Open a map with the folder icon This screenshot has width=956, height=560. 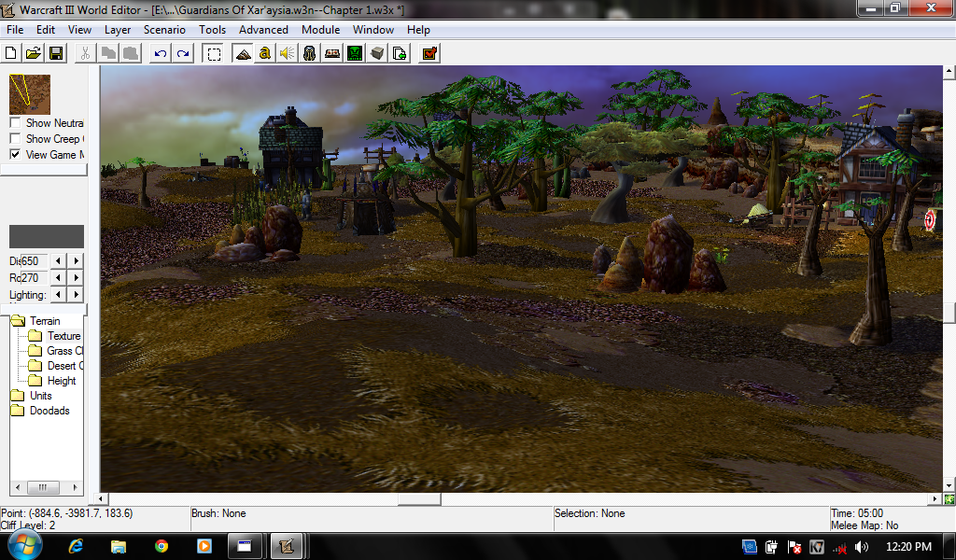tap(34, 53)
